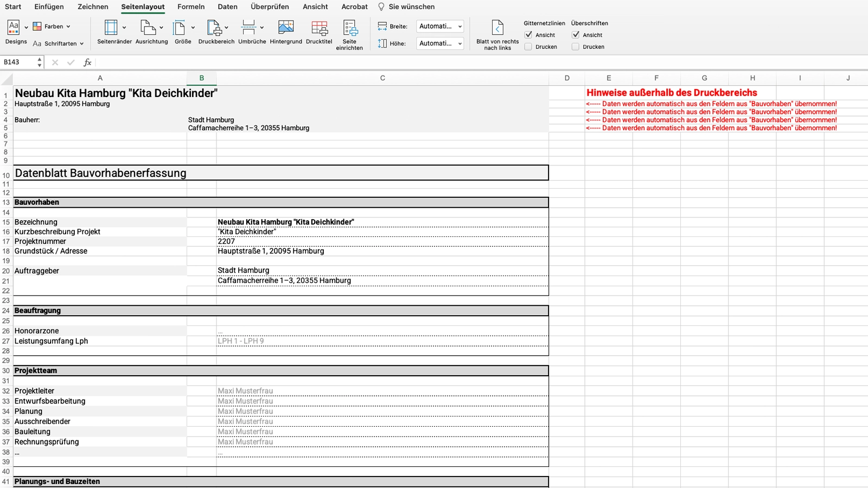The image size is (868, 488).
Task: Switch to the Zeichnen tab
Action: 93,7
